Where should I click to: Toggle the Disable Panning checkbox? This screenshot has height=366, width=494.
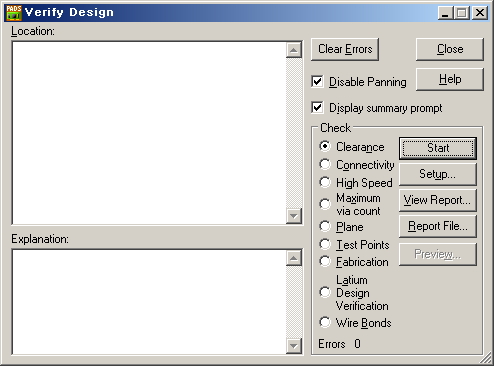[x=317, y=82]
